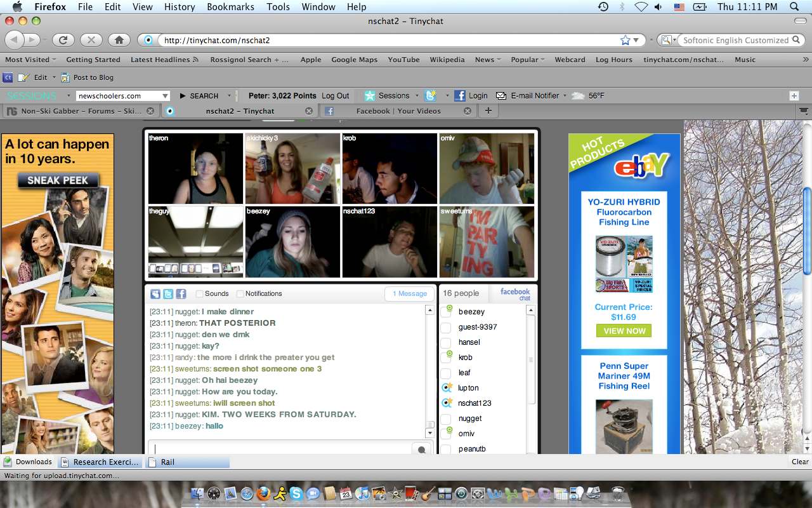Image resolution: width=812 pixels, height=508 pixels.
Task: Click the eBay VIEW NOW button
Action: point(624,331)
